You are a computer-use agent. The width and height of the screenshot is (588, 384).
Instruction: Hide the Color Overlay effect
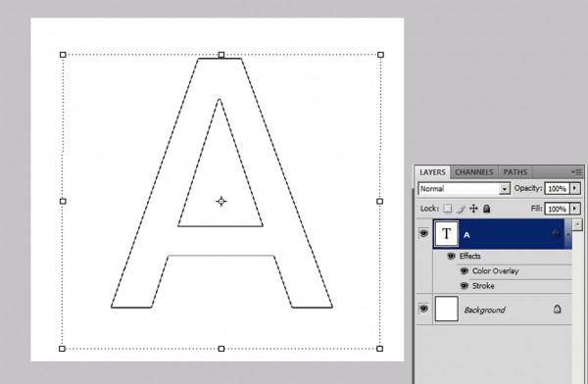(x=465, y=270)
